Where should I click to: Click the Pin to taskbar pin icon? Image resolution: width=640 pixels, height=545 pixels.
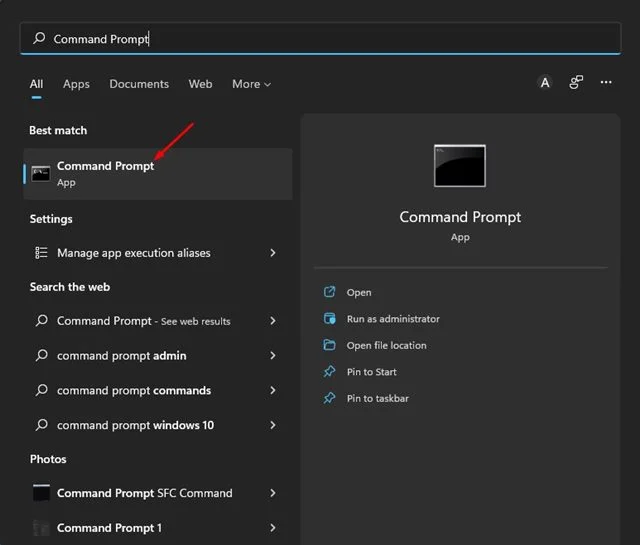point(329,398)
